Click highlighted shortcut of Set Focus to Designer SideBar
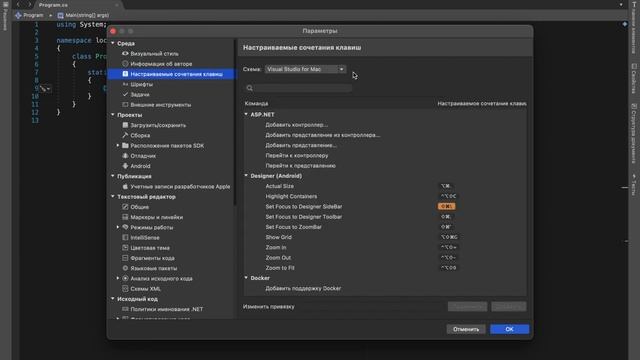 [446, 207]
